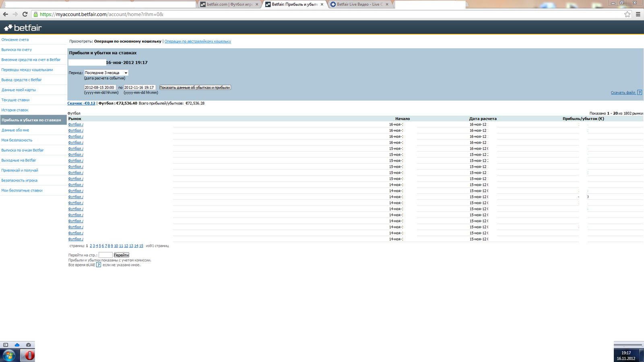
Task: Open the Период dropdown Последние 3 месяца
Action: click(x=106, y=73)
